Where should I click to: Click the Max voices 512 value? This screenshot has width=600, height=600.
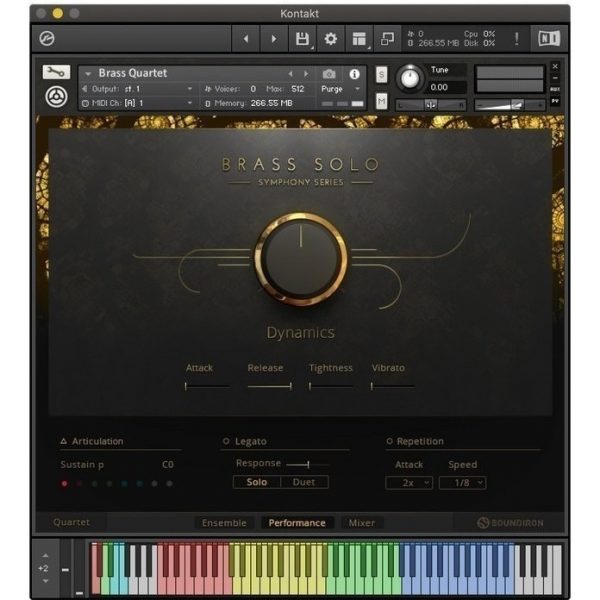tap(298, 89)
